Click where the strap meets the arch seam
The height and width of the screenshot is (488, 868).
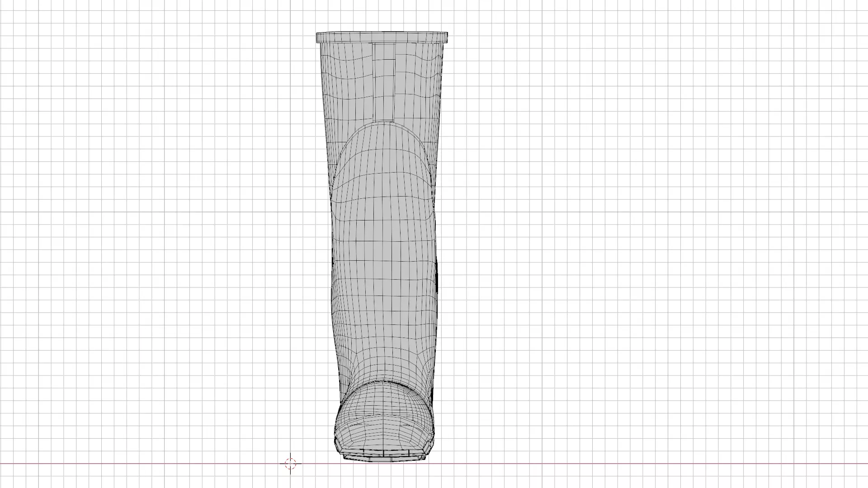pyautogui.click(x=384, y=122)
